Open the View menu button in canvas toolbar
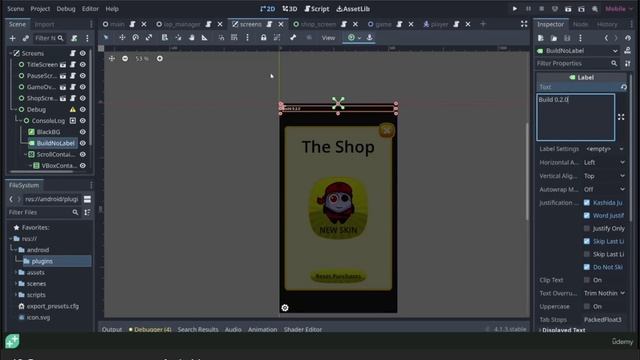The width and height of the screenshot is (640, 360). [x=328, y=38]
